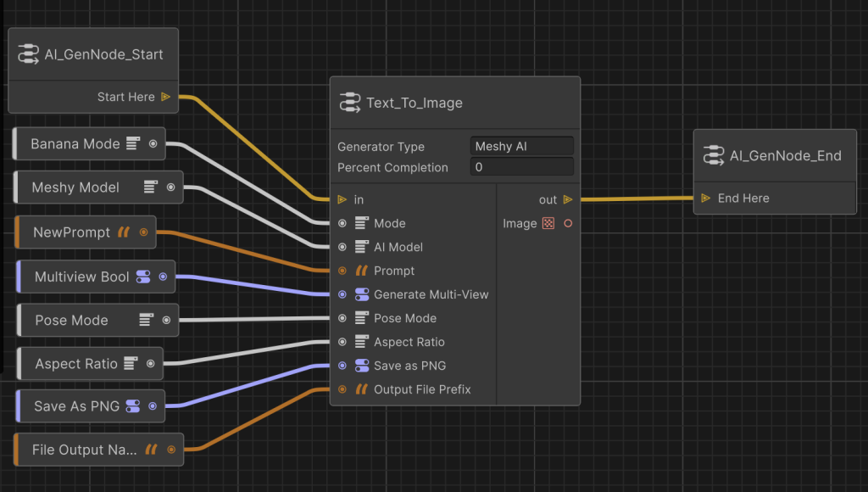Select the Pose Mode variable node
This screenshot has width=868, height=492.
click(72, 321)
